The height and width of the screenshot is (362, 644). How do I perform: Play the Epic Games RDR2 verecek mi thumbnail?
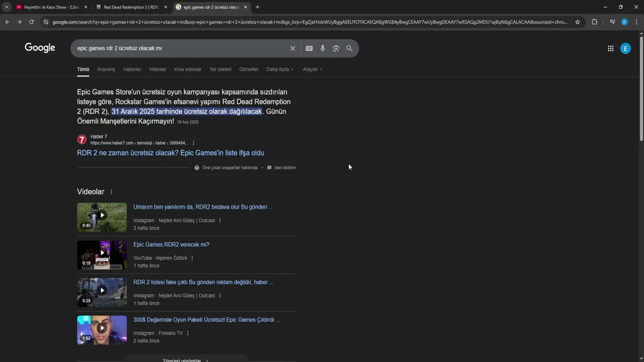tap(102, 255)
